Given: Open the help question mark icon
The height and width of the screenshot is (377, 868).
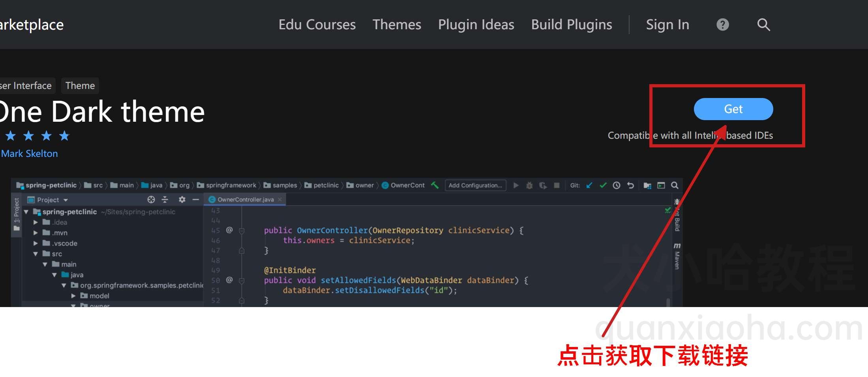Looking at the screenshot, I should coord(723,25).
